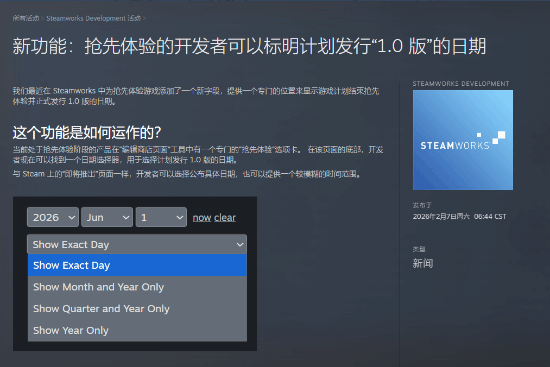This screenshot has width=550, height=367.
Task: Open the 2026 year dropdown
Action: pos(53,217)
